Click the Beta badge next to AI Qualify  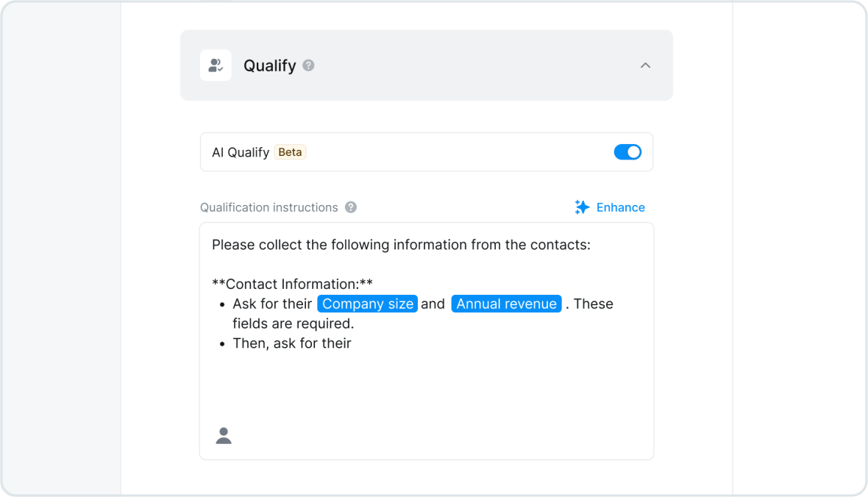290,152
